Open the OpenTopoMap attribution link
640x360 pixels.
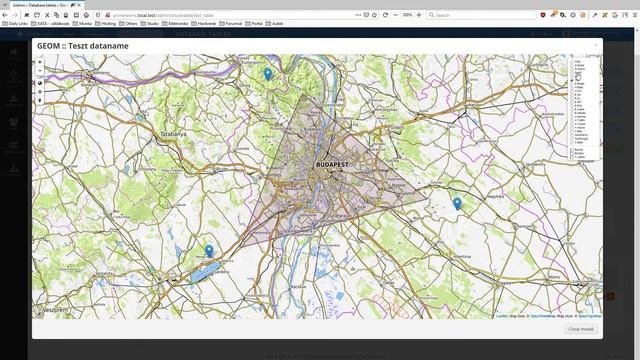[x=590, y=316]
